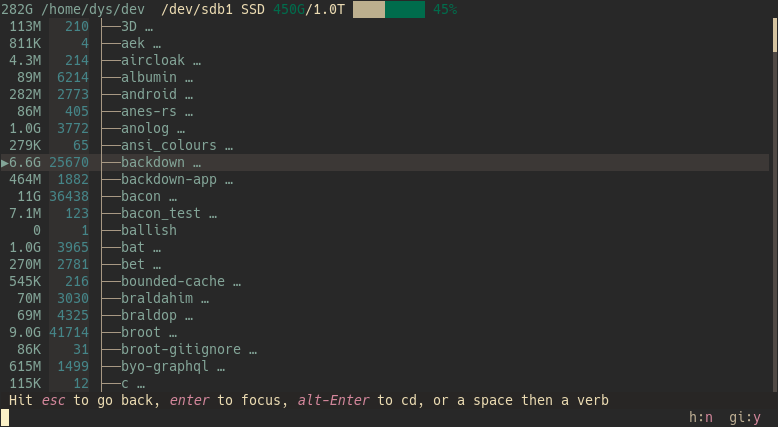Select the android folder
778x427 pixels.
pos(148,94)
